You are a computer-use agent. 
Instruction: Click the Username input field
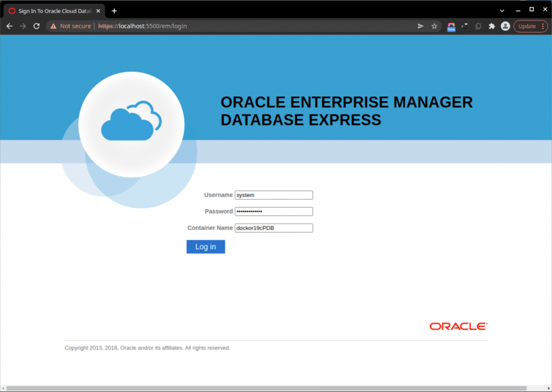tap(273, 195)
